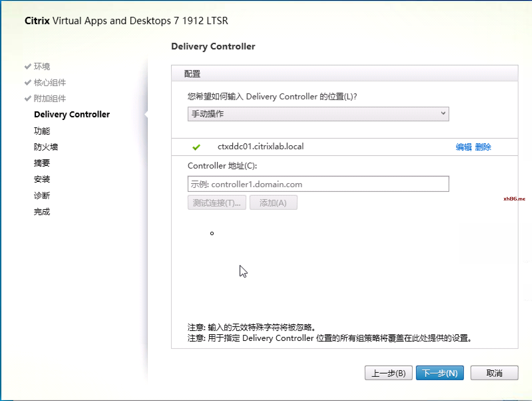Viewport: 532px width, 401px height.
Task: Select the 安装 step in sidebar
Action: click(x=42, y=179)
